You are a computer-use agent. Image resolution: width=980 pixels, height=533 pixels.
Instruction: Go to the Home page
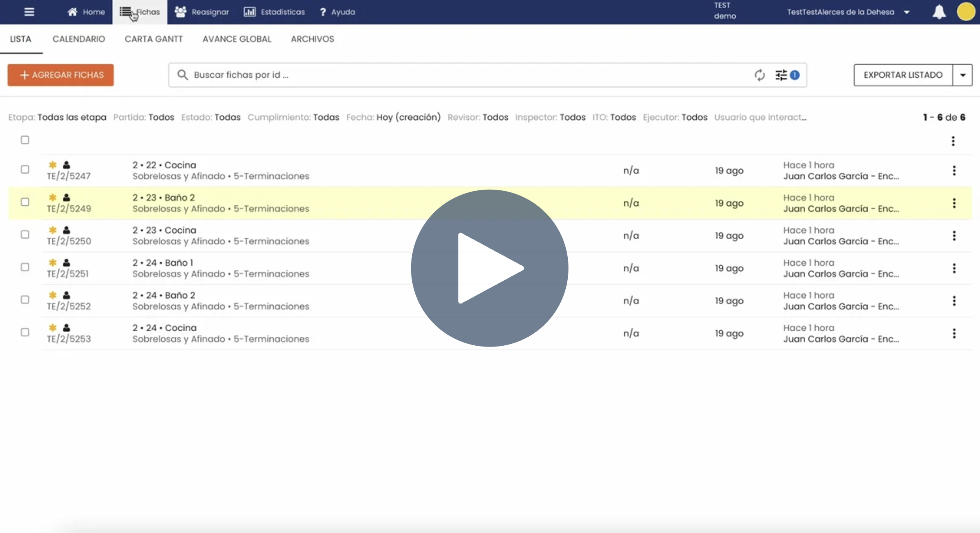click(86, 12)
